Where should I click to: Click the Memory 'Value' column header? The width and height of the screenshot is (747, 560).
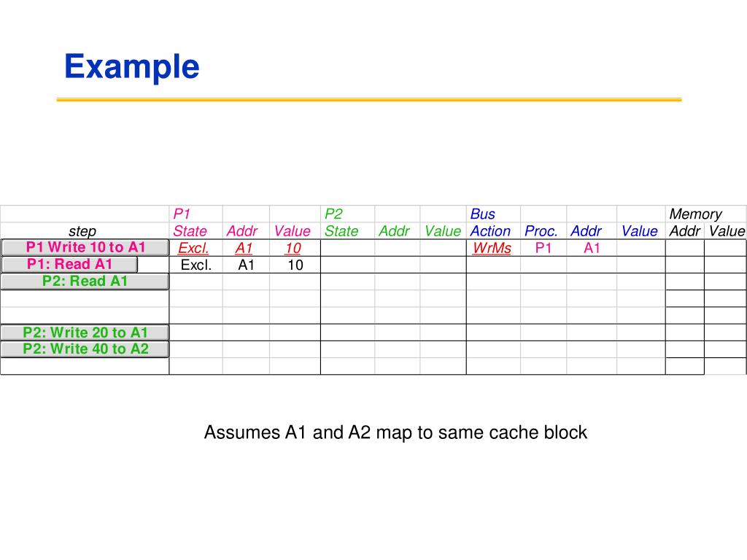click(x=727, y=231)
